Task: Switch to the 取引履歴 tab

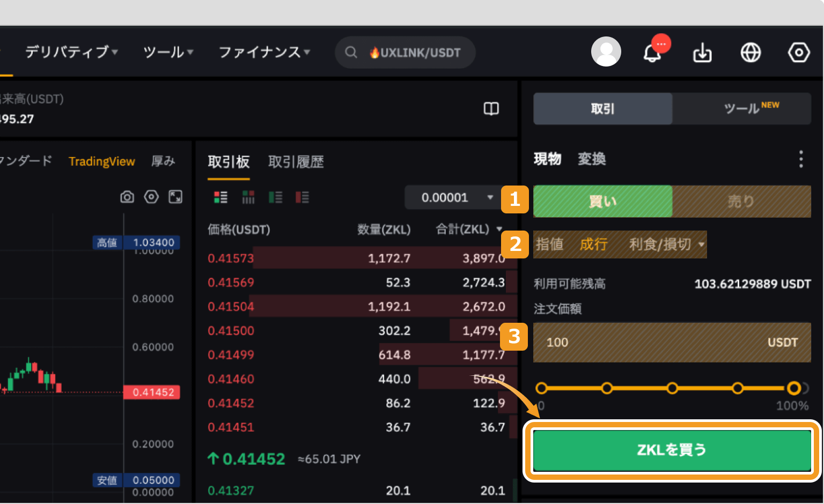Action: coord(296,162)
